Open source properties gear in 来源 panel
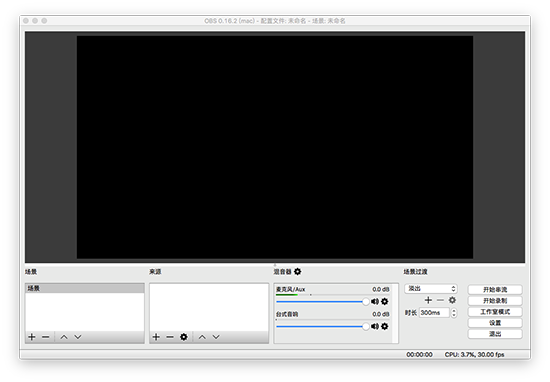Image resolution: width=550 pixels, height=382 pixels. click(184, 337)
